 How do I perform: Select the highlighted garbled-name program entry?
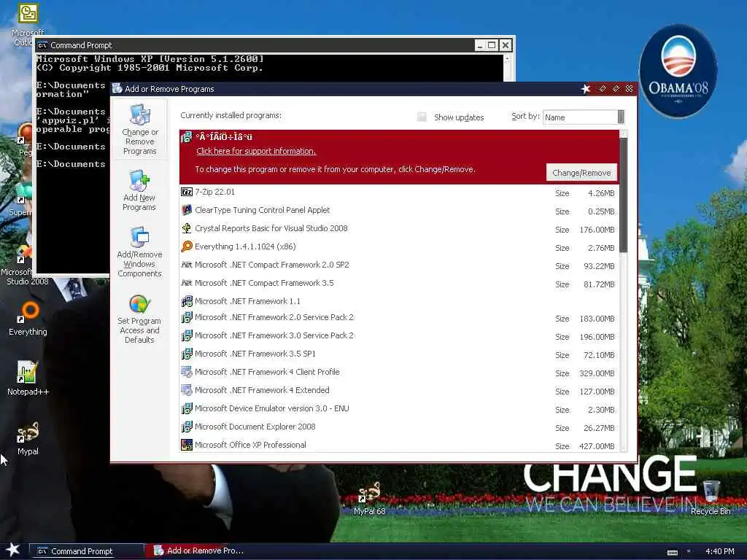[399, 157]
